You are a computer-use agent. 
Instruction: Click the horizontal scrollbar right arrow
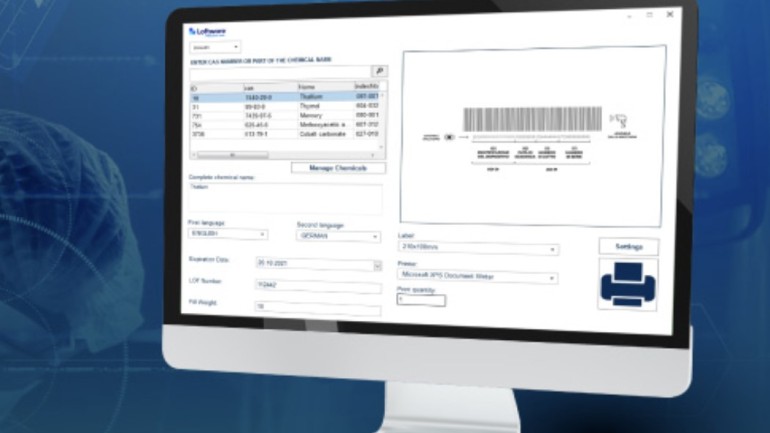pyautogui.click(x=373, y=155)
